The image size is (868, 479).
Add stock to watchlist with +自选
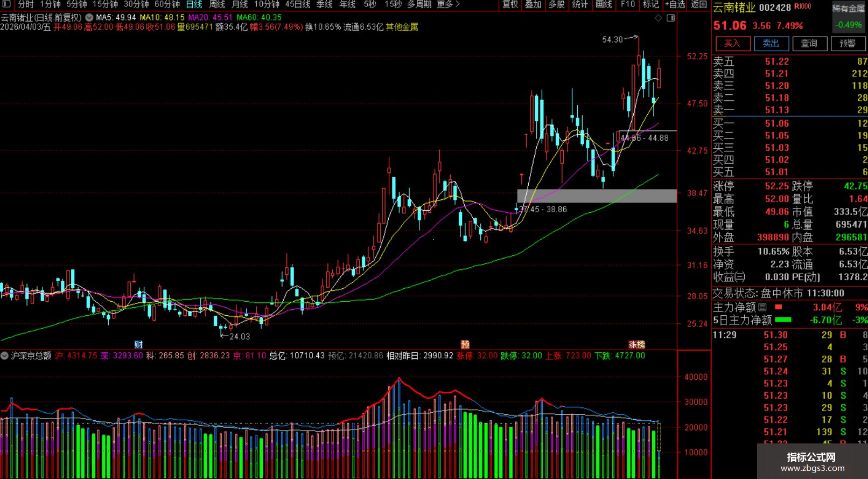click(x=675, y=4)
